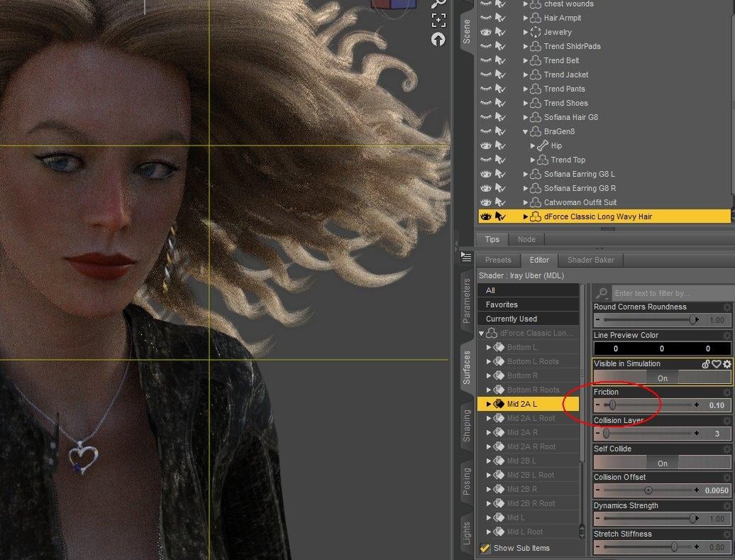Viewport: 735px width, 560px height.
Task: Expand the dForce Classic Long Wavy Hair node
Action: 526,216
